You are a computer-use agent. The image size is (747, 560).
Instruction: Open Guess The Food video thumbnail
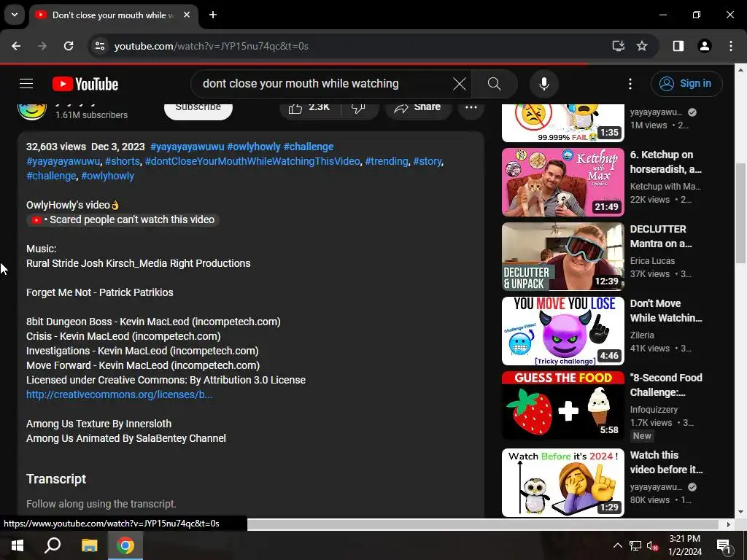562,405
